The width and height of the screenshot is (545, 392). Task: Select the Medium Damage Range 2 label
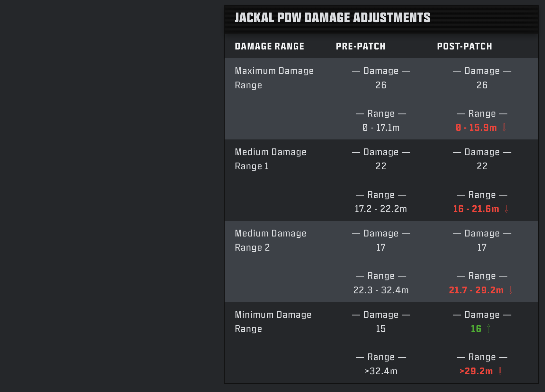point(271,240)
